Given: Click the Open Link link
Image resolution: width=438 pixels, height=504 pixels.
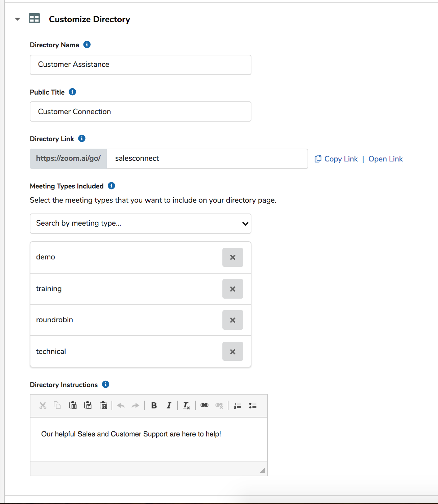Looking at the screenshot, I should (386, 159).
